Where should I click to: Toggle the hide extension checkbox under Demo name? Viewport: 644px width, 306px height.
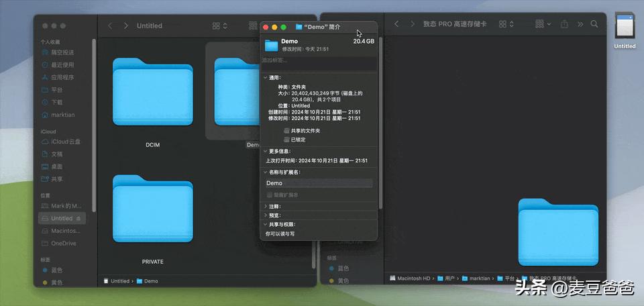tap(270, 195)
